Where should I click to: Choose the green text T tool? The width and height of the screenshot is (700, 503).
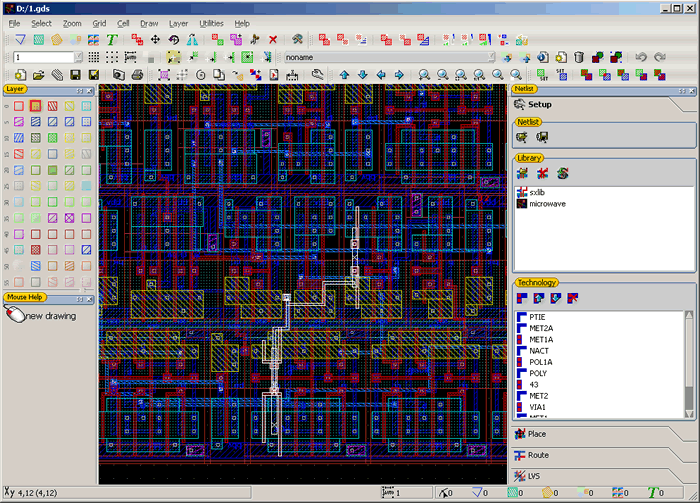(x=112, y=40)
